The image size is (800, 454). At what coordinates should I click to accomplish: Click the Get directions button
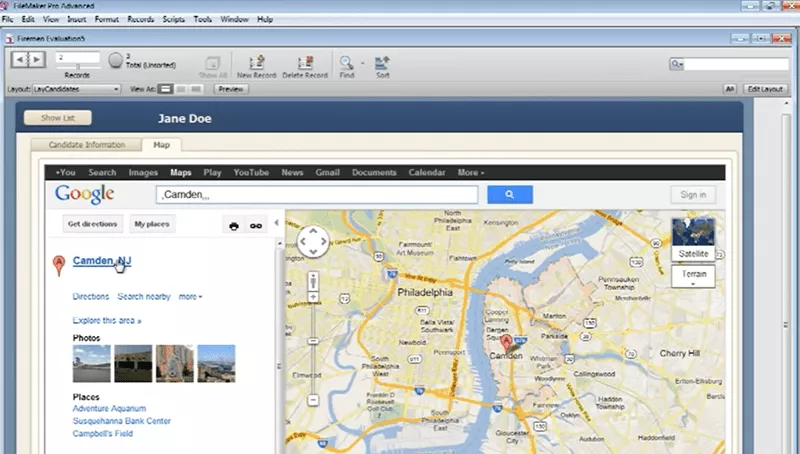click(93, 224)
